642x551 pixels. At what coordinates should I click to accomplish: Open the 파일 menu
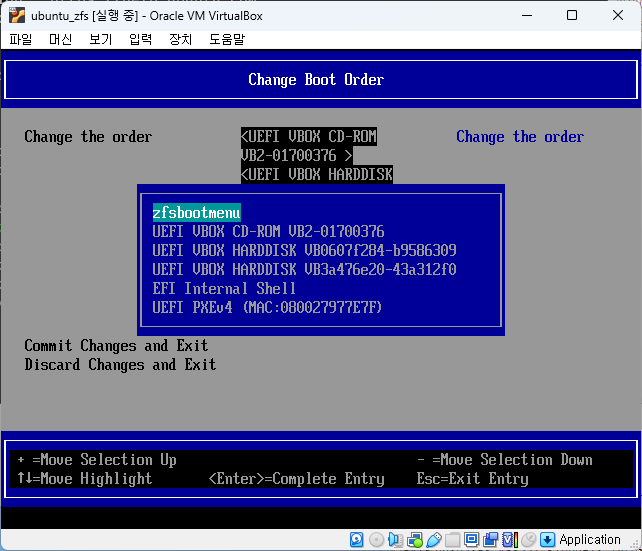point(21,39)
